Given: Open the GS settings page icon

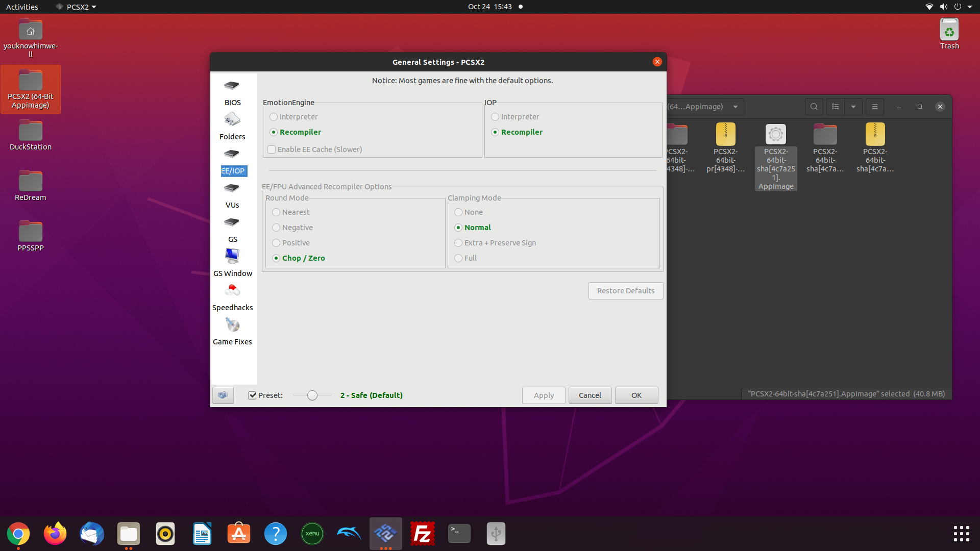Looking at the screenshot, I should pos(232,223).
